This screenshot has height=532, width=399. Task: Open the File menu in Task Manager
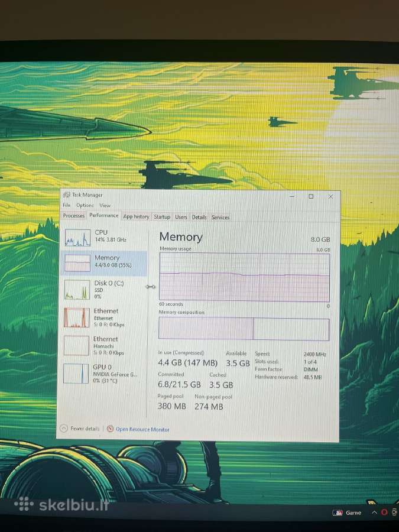(x=66, y=205)
